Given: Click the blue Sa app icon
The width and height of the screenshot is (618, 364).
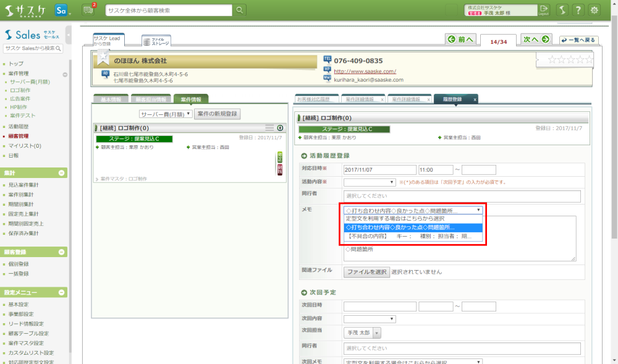Looking at the screenshot, I should tap(61, 11).
